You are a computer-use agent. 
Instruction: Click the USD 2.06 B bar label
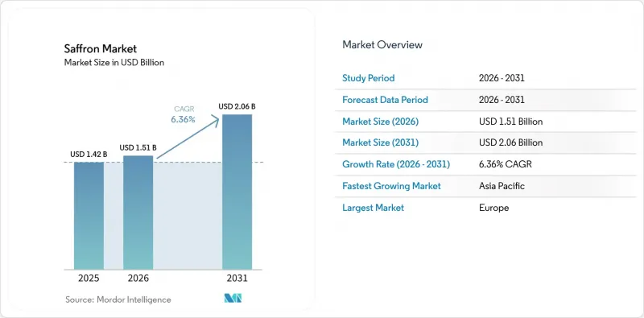tap(237, 106)
